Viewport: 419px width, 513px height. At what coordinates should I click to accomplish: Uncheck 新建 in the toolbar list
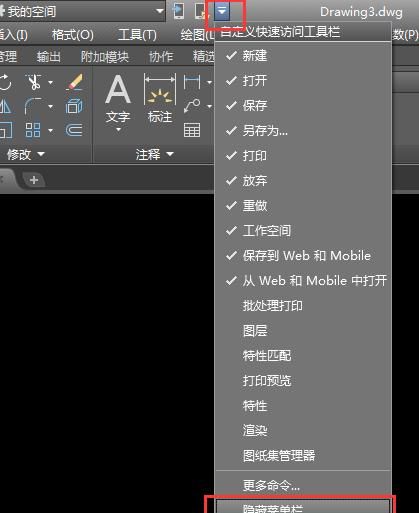coord(303,56)
